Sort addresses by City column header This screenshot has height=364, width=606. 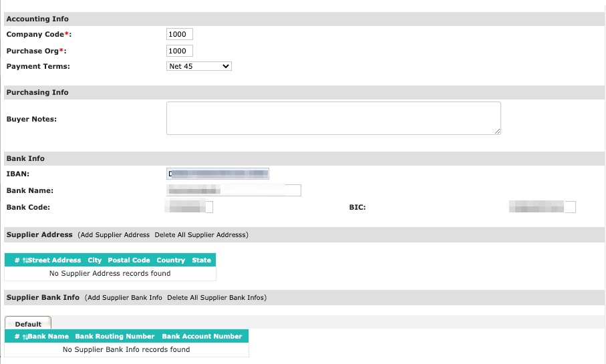tap(94, 260)
